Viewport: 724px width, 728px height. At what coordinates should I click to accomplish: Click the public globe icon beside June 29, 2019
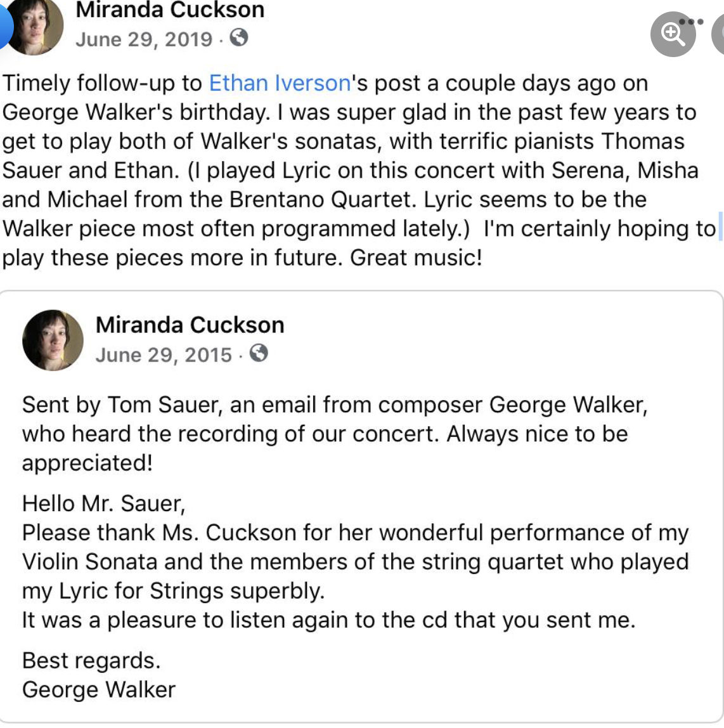coord(238,37)
